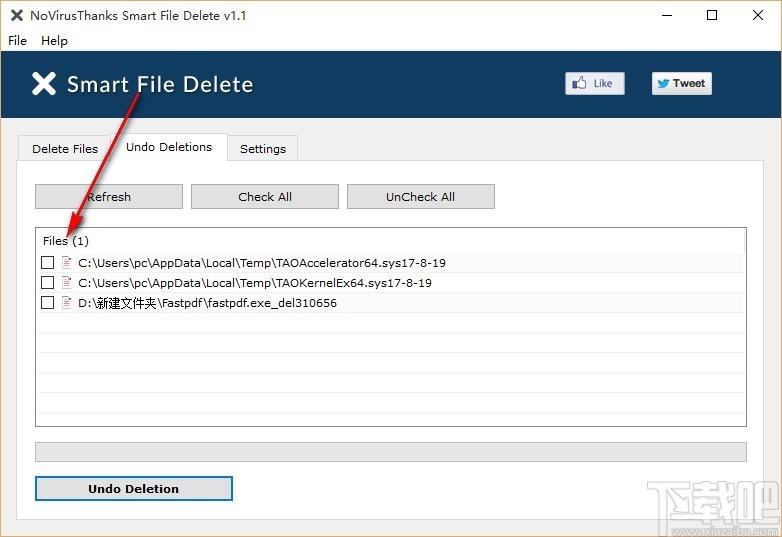Viewport: 782px width, 537px height.
Task: Click the Tweet button
Action: click(682, 83)
